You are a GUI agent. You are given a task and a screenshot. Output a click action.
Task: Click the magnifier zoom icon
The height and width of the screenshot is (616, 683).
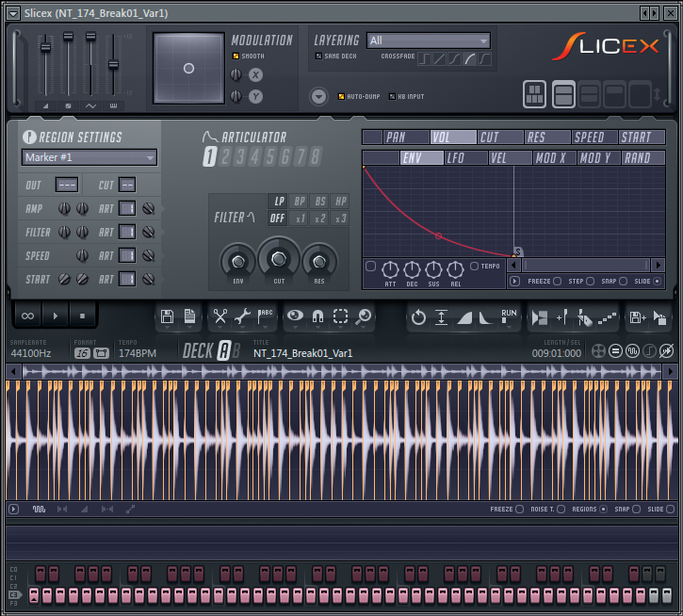tap(364, 316)
